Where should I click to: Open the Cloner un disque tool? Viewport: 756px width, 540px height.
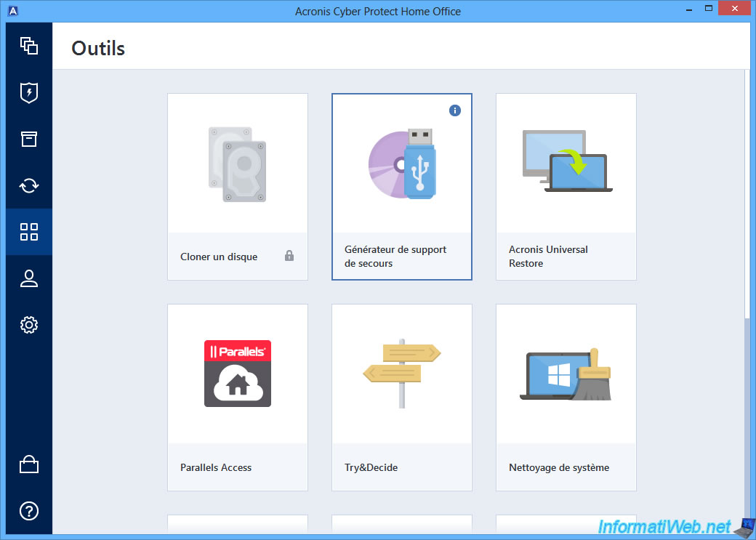tap(238, 186)
